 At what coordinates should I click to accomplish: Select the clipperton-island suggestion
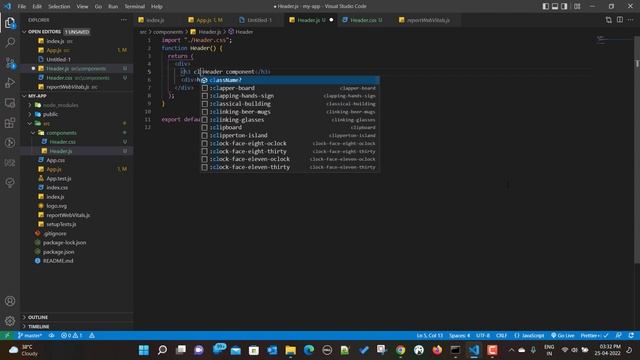click(x=290, y=136)
